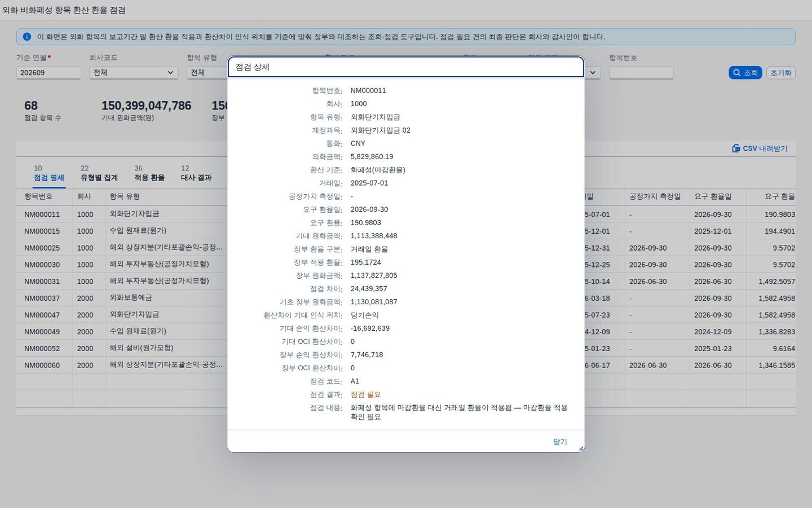This screenshot has width=812, height=508.
Task: Click the 통화 value CNY in the dialog
Action: click(x=358, y=143)
